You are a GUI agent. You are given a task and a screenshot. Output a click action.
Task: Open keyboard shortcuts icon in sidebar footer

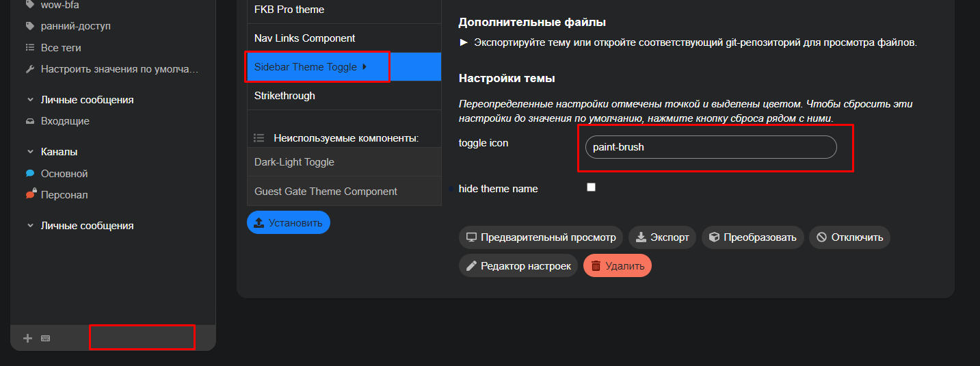coord(46,338)
